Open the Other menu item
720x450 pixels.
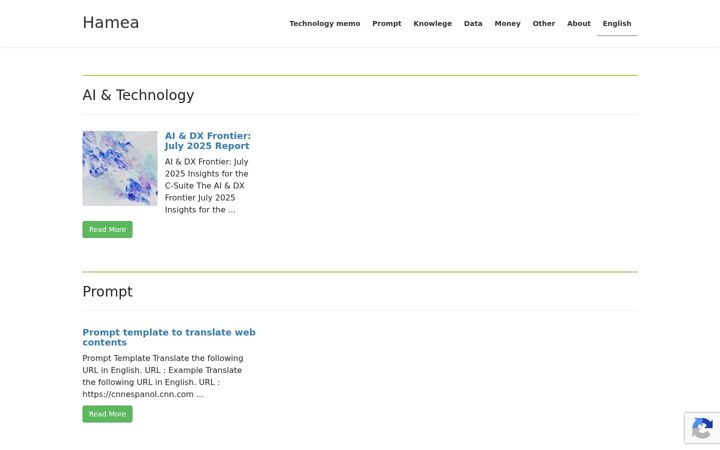pyautogui.click(x=544, y=23)
